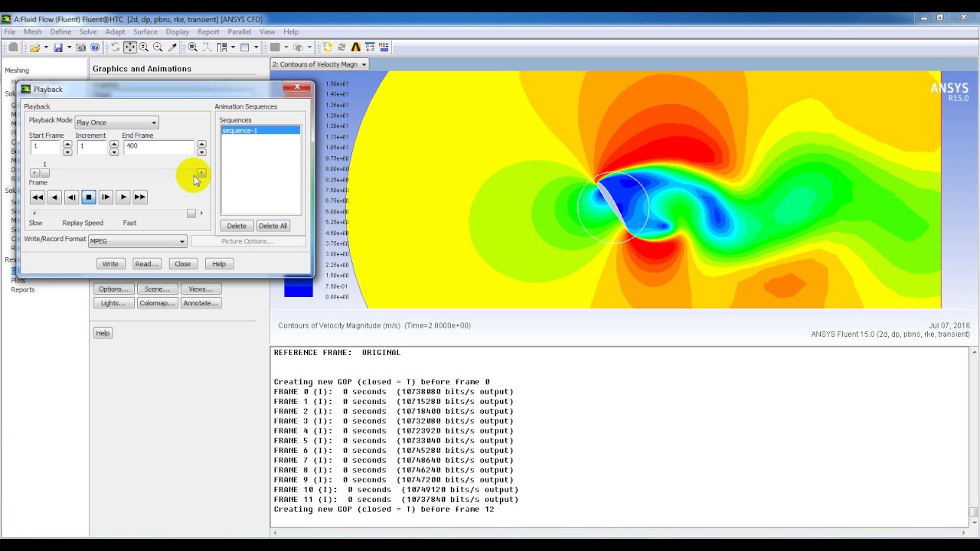Decrease the Start Frame value
Screen dimensions: 980x551
[67, 152]
